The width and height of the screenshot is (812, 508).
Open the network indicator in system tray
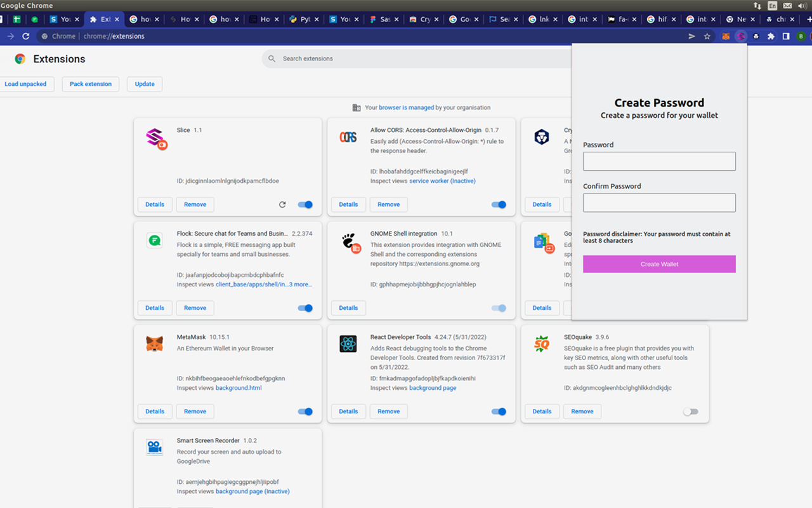point(757,5)
